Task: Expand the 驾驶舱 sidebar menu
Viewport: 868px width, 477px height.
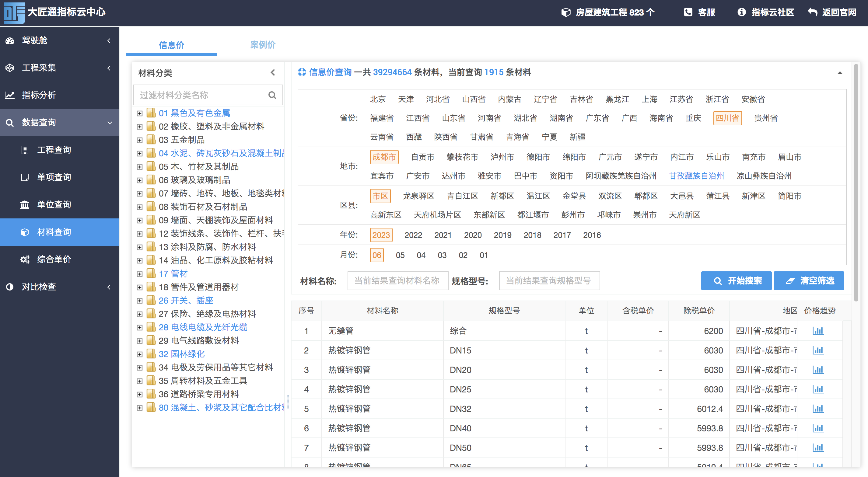Action: [x=109, y=41]
